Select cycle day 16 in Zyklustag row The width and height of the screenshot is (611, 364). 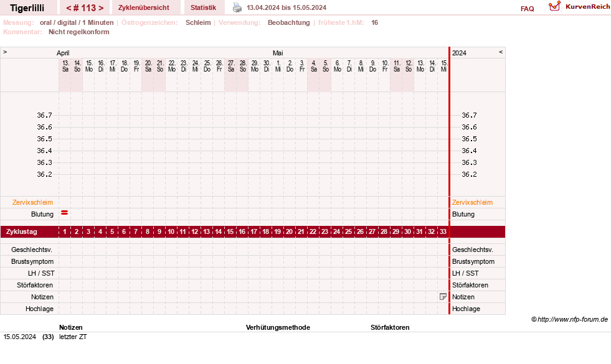(242, 231)
